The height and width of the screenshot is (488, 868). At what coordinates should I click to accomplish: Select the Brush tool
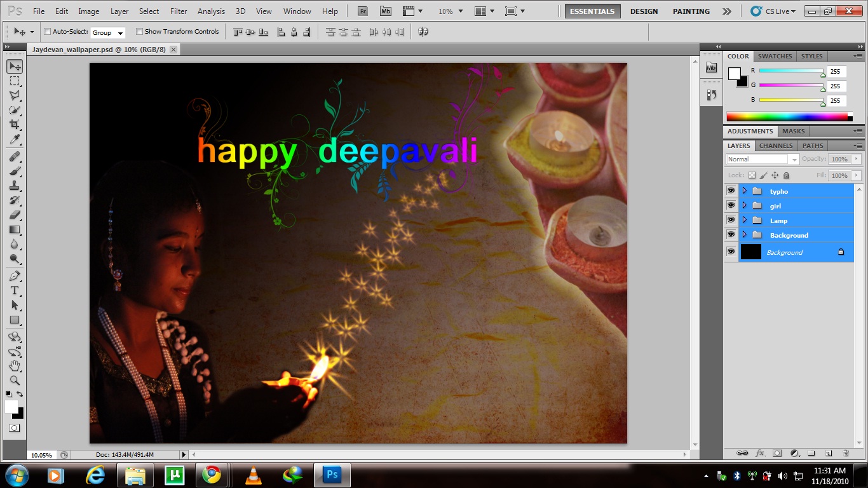click(15, 172)
